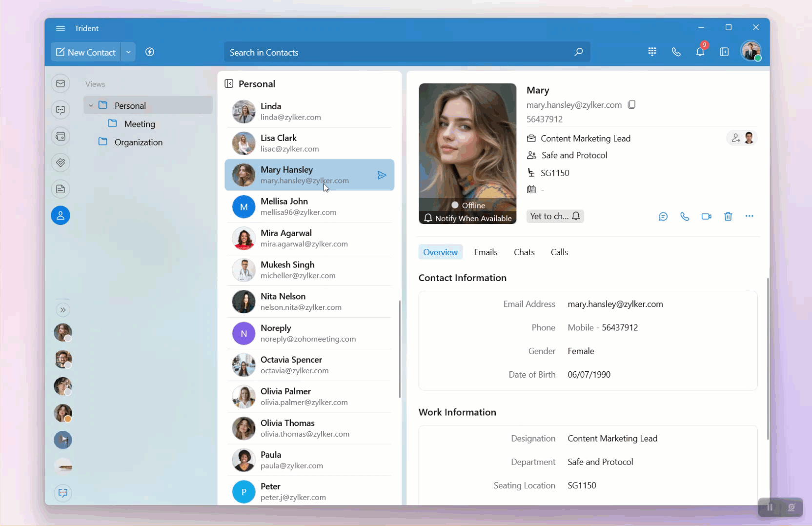
Task: Open the profile avatar in top bar
Action: (751, 51)
